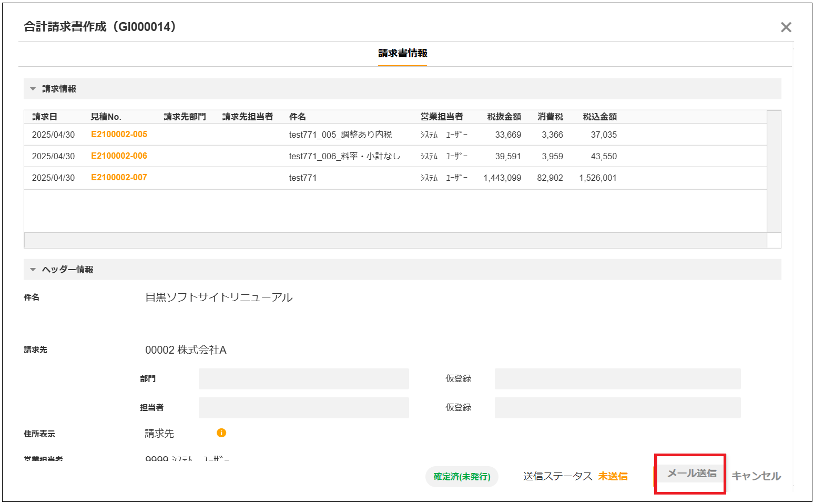Close the 合計請求書作成 dialog with the X icon
The image size is (814, 504).
[x=786, y=27]
